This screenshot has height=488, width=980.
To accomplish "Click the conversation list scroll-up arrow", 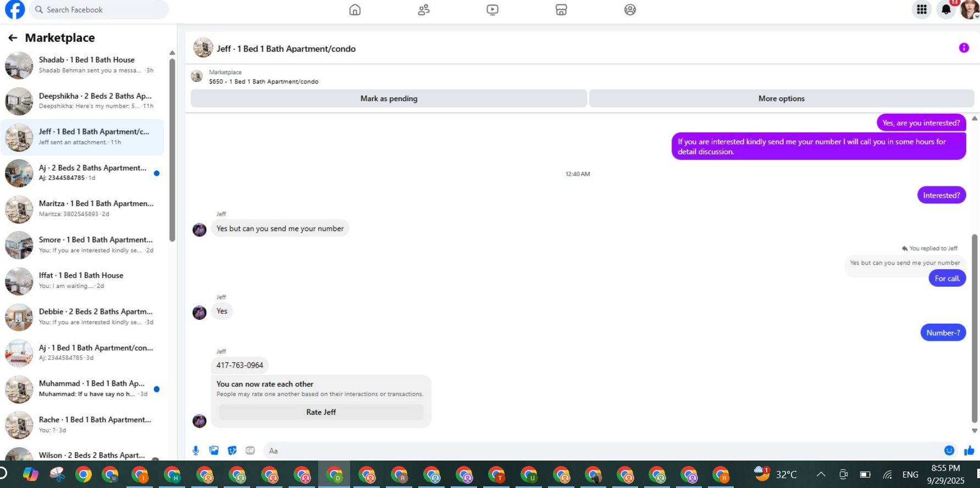I will (x=172, y=53).
